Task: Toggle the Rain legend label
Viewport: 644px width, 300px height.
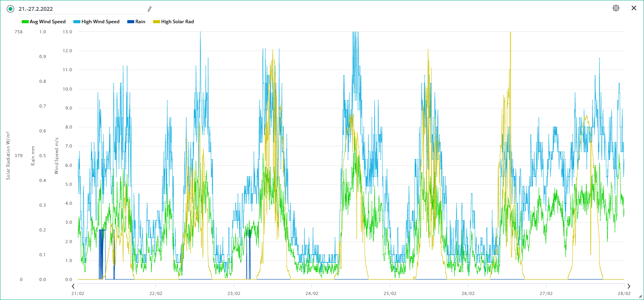Action: pos(140,22)
